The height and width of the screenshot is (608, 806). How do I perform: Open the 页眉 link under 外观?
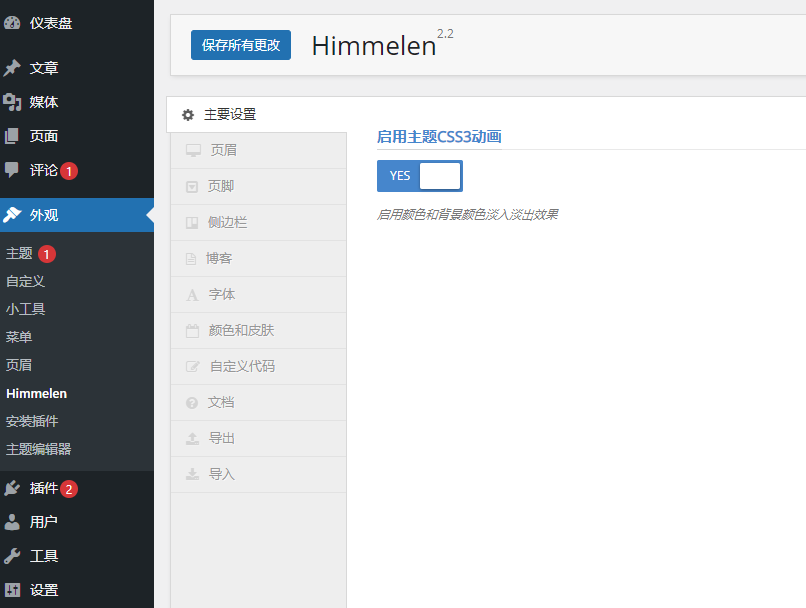coord(19,365)
